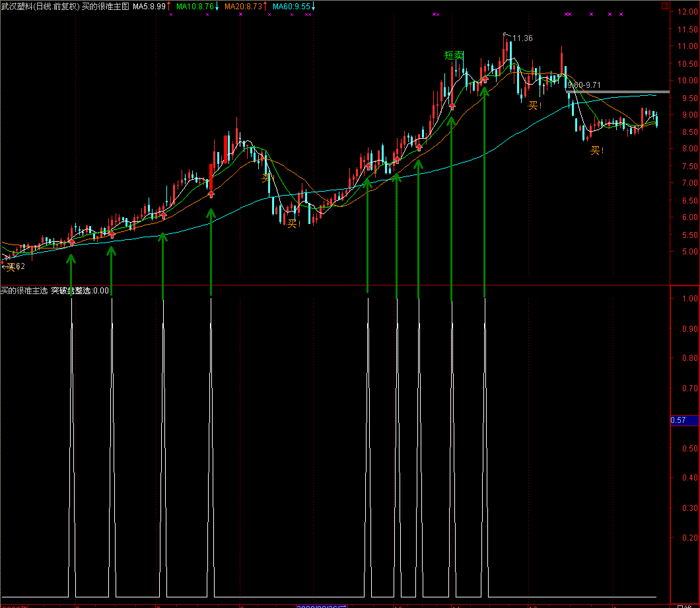The height and width of the screenshot is (608, 700).
Task: Select the cyan MA60:9.55 indicator label
Action: click(x=291, y=6)
